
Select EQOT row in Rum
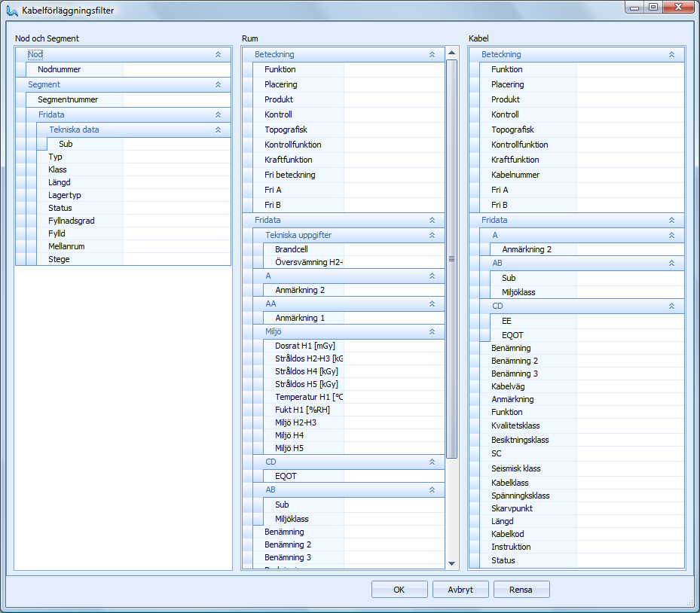point(354,476)
